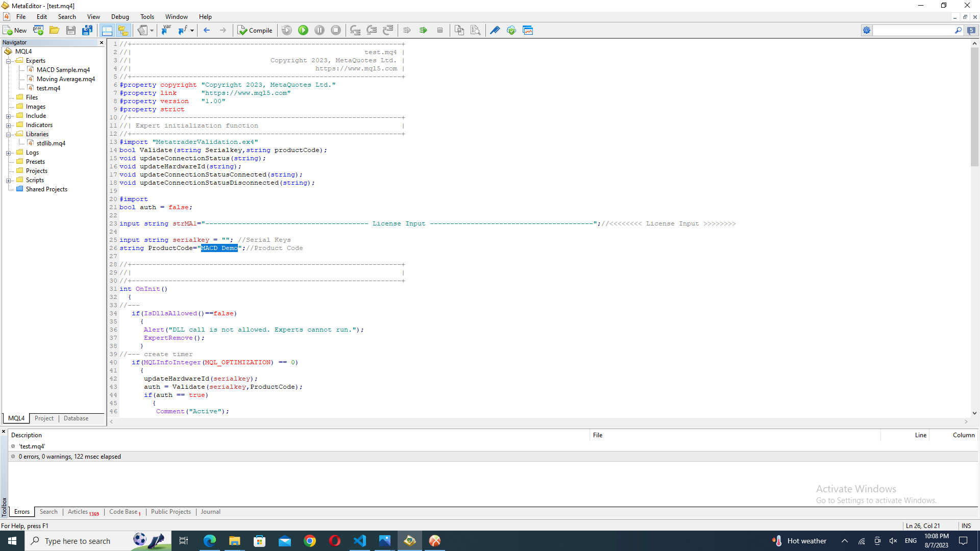This screenshot has height=551, width=980.
Task: Click the navigate back arrow
Action: point(207,30)
